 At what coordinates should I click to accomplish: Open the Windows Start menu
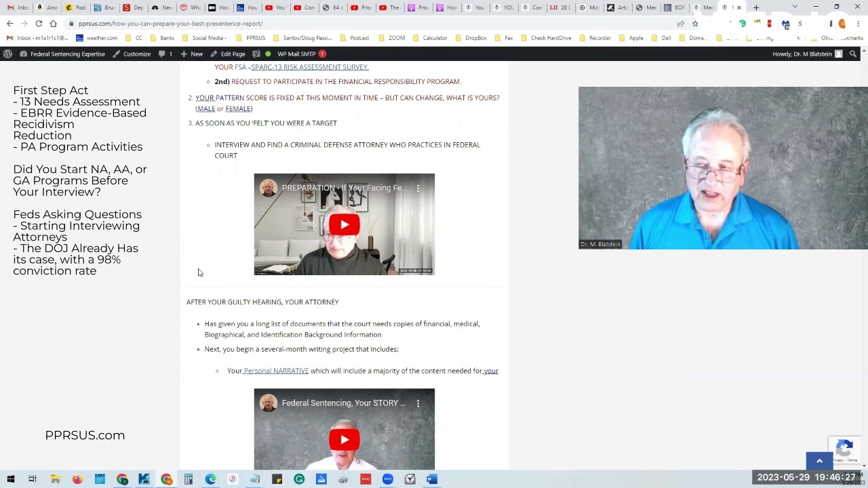tap(10, 479)
